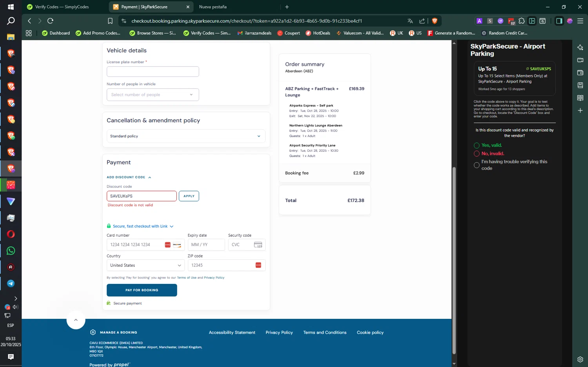This screenshot has width=588, height=367.
Task: Focus the License plate number field
Action: click(x=152, y=71)
